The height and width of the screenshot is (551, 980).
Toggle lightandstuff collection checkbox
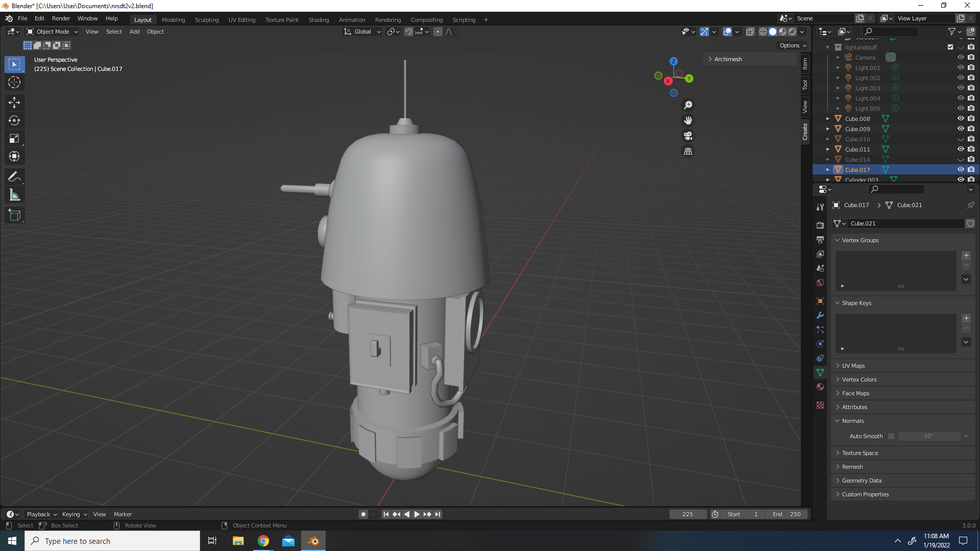950,47
